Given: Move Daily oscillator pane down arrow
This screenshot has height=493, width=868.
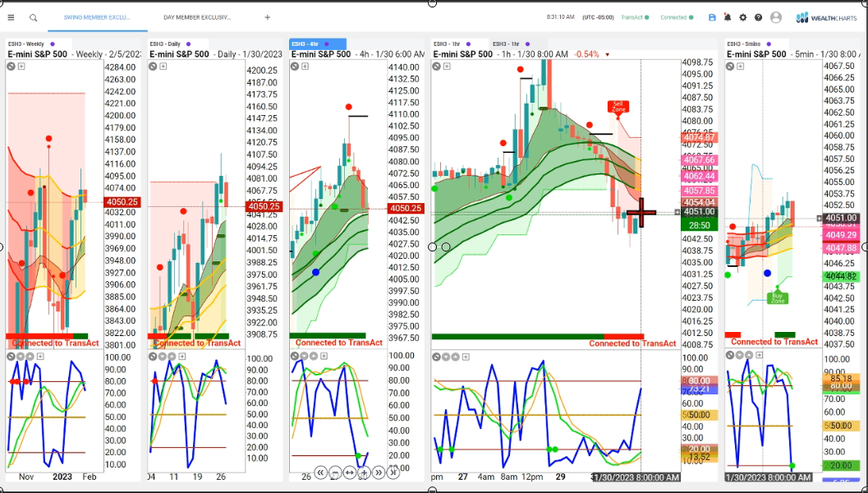Looking at the screenshot, I should click(163, 357).
